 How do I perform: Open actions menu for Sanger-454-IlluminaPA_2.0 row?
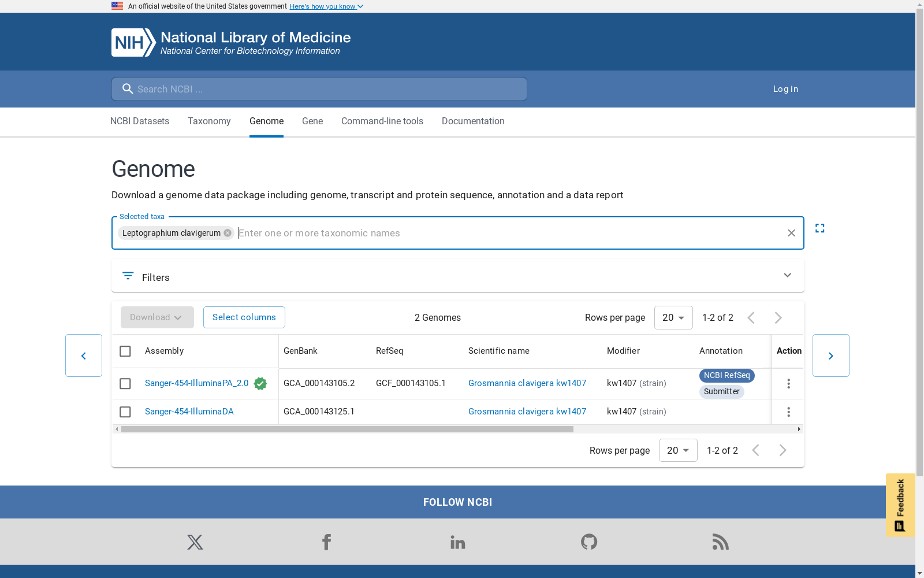788,383
